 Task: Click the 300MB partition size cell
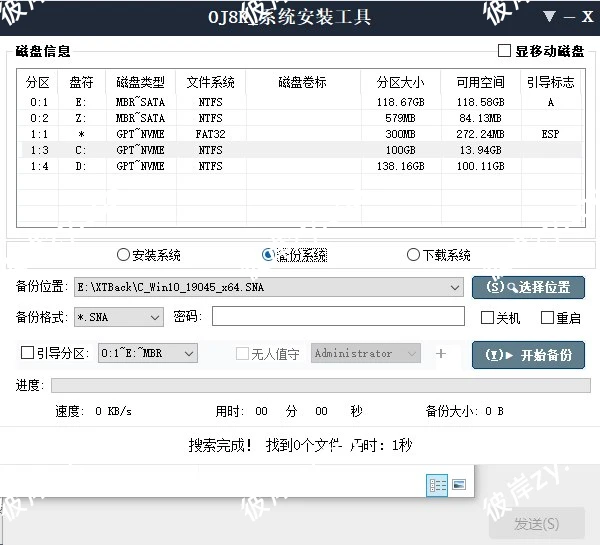point(400,134)
